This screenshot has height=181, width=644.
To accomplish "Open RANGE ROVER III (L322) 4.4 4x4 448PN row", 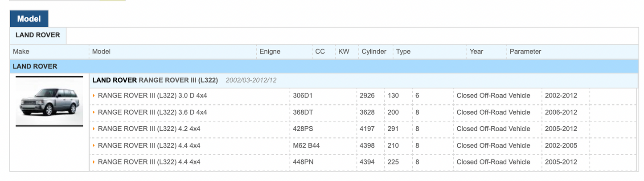I will (149, 162).
